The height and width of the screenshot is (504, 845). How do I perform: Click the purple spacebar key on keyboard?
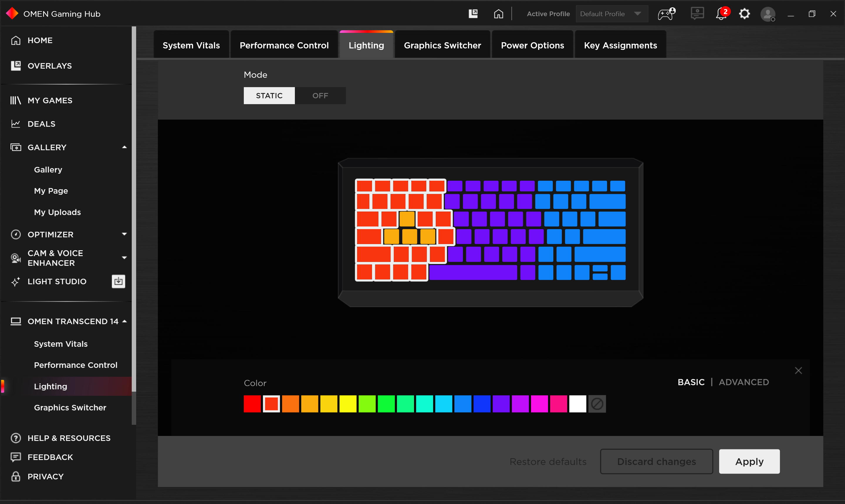pyautogui.click(x=473, y=272)
